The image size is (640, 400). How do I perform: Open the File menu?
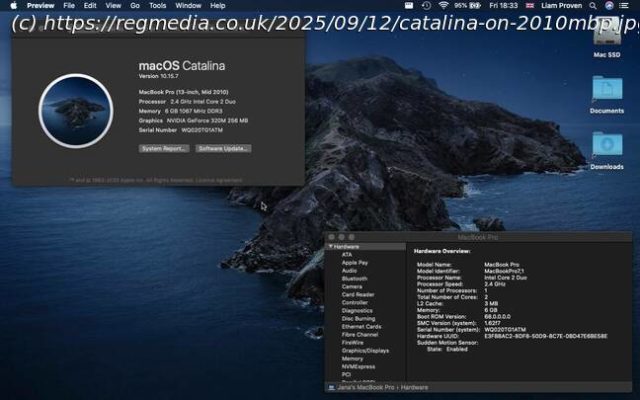[69, 6]
